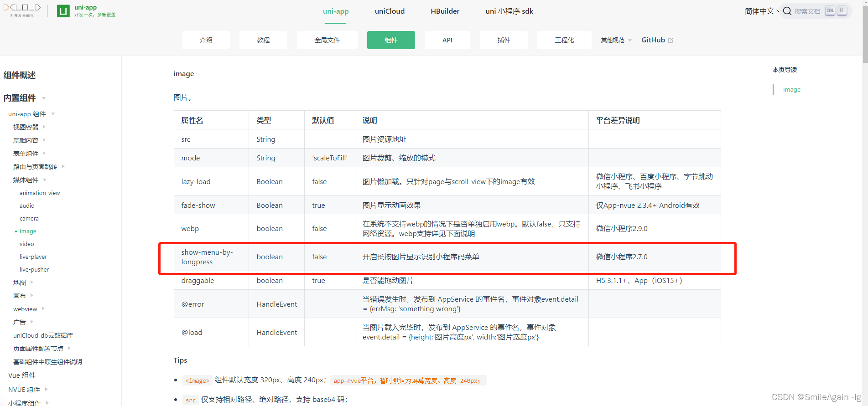Expand the 视图容器 tree node
This screenshot has height=406, width=868.
pos(44,127)
